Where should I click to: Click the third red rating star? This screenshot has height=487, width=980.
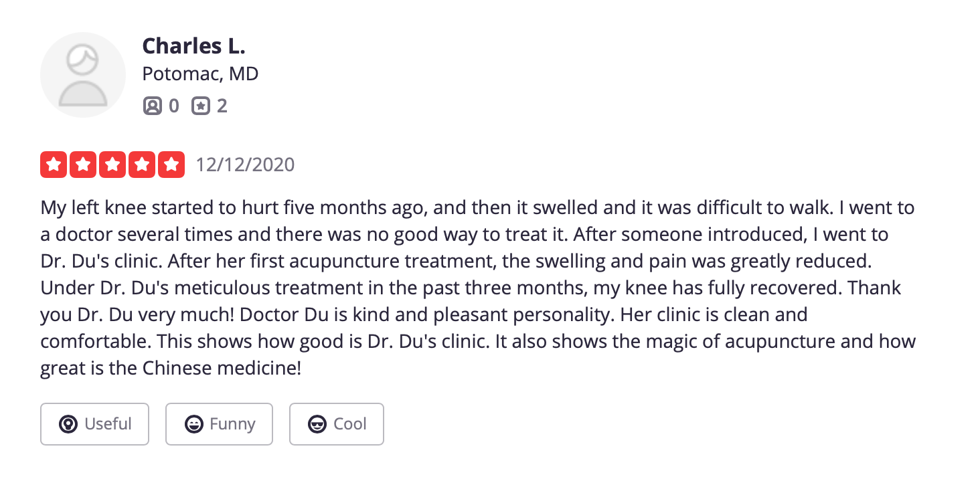point(112,165)
